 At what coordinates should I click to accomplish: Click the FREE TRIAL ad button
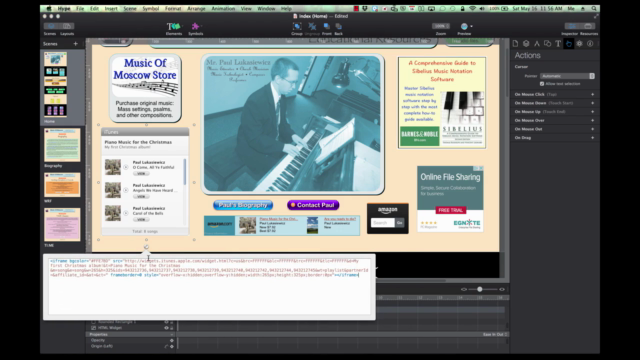click(450, 210)
